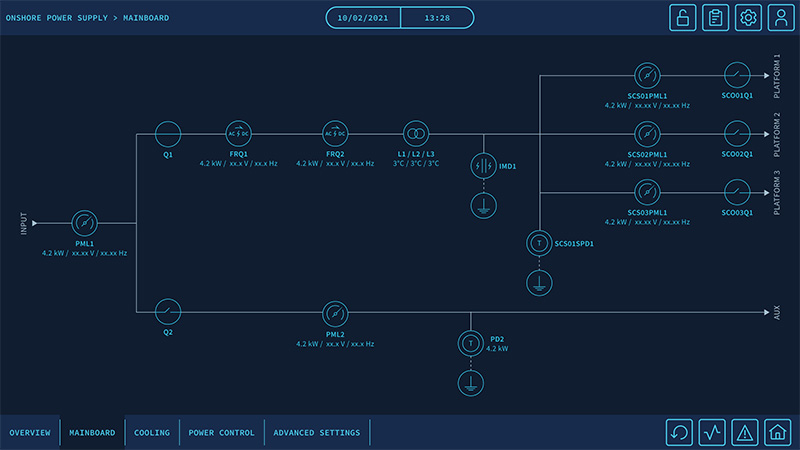Switch to the Power Control tab
The width and height of the screenshot is (800, 450).
[x=221, y=433]
